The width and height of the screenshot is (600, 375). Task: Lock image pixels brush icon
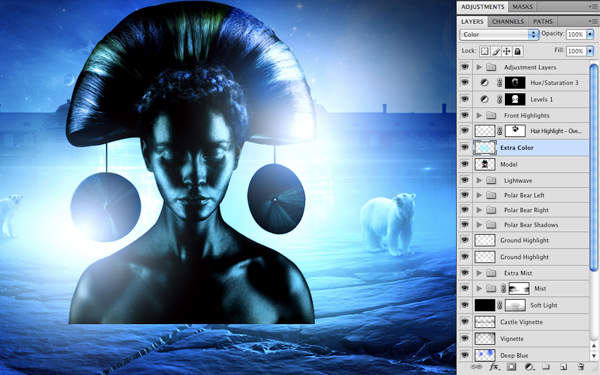pos(496,51)
